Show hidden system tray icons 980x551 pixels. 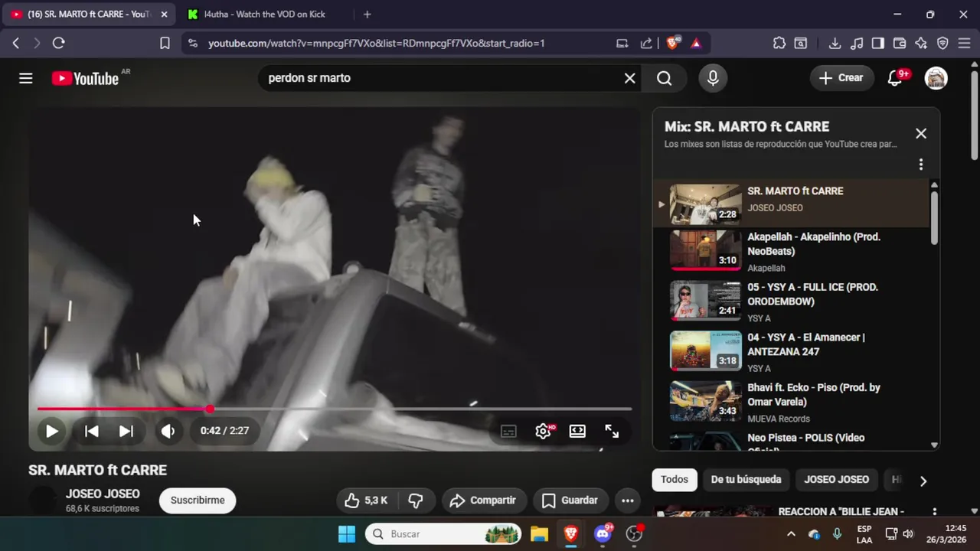coord(791,534)
